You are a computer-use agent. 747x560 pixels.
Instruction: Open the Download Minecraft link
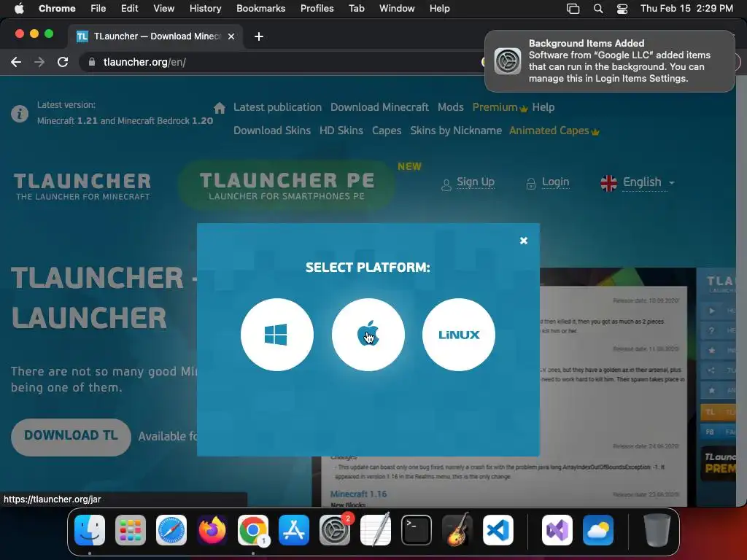(x=379, y=107)
